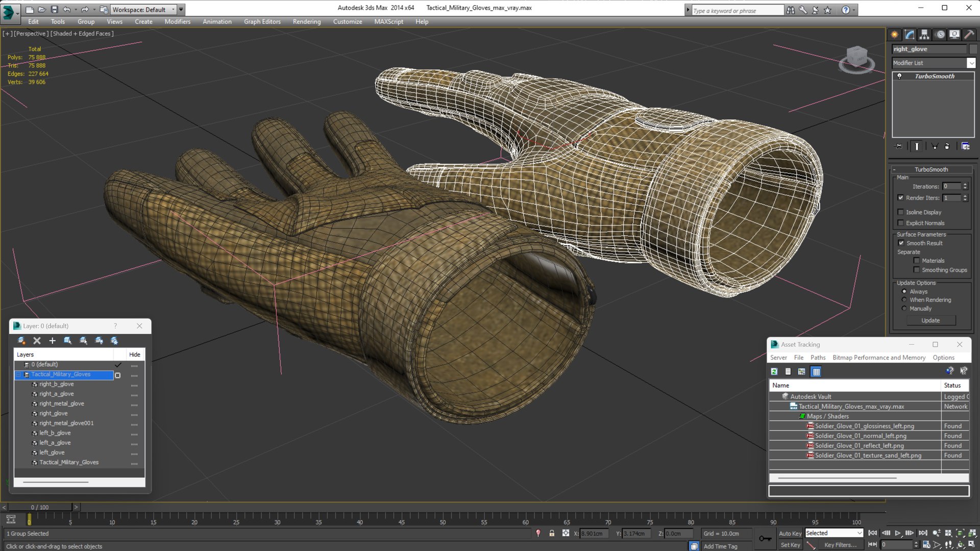Open the Utilities hammer panel tab

pos(969,35)
